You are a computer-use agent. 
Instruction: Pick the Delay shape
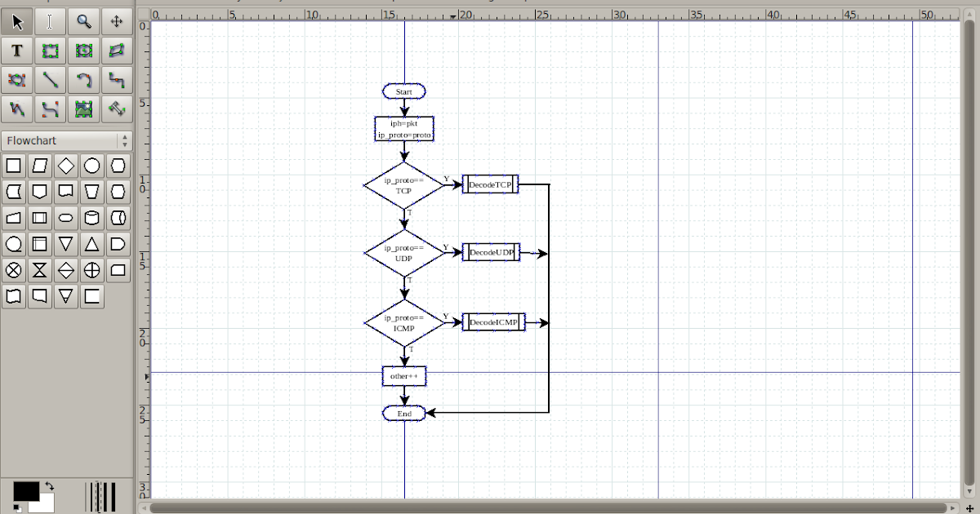[118, 244]
